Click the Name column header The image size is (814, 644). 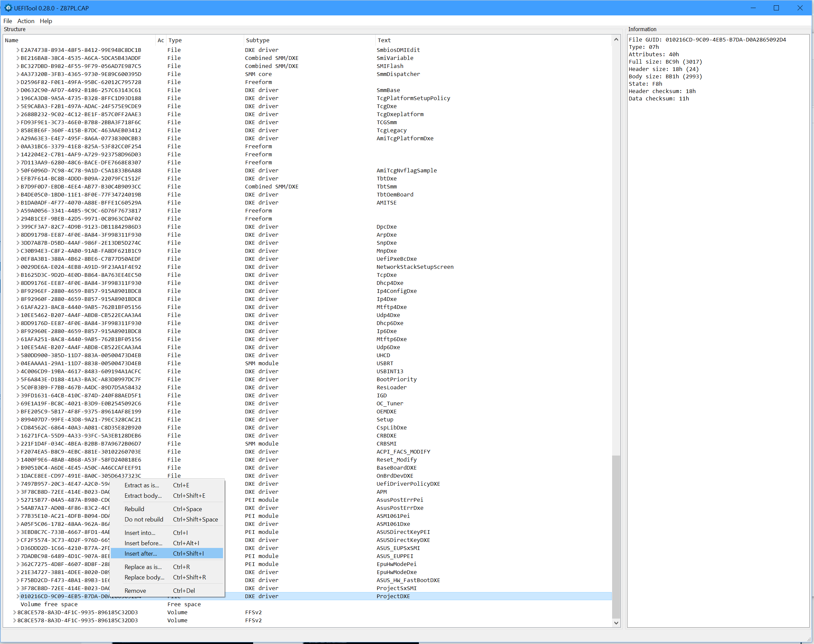79,41
